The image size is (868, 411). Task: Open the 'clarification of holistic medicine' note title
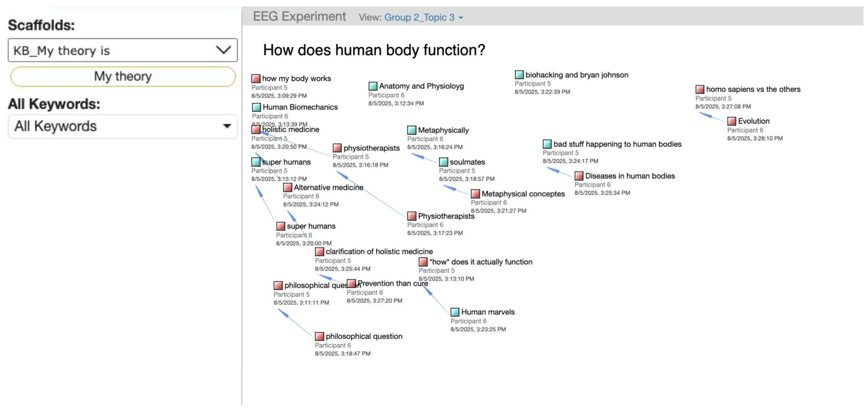[379, 252]
